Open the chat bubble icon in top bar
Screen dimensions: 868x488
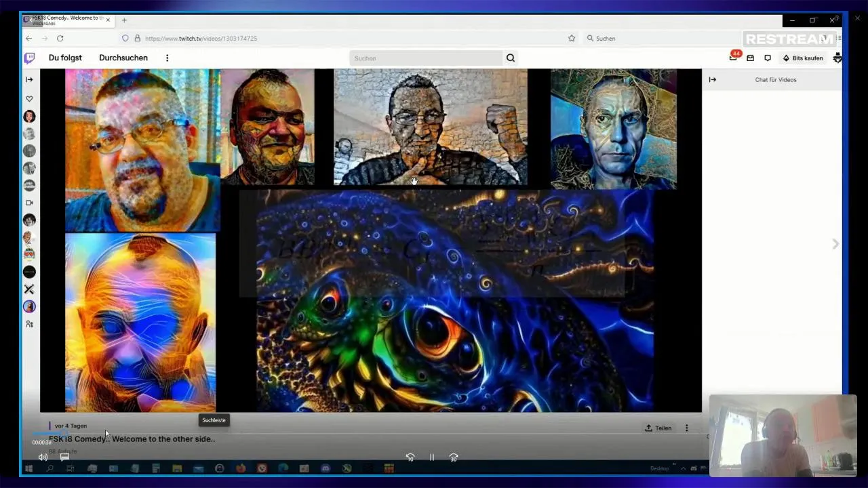(x=768, y=58)
